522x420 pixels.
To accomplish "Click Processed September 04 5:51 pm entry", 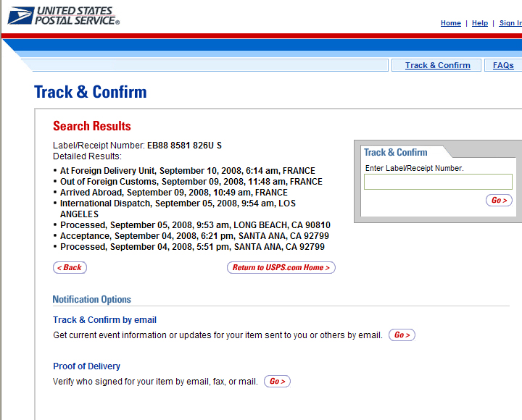I will (x=192, y=247).
